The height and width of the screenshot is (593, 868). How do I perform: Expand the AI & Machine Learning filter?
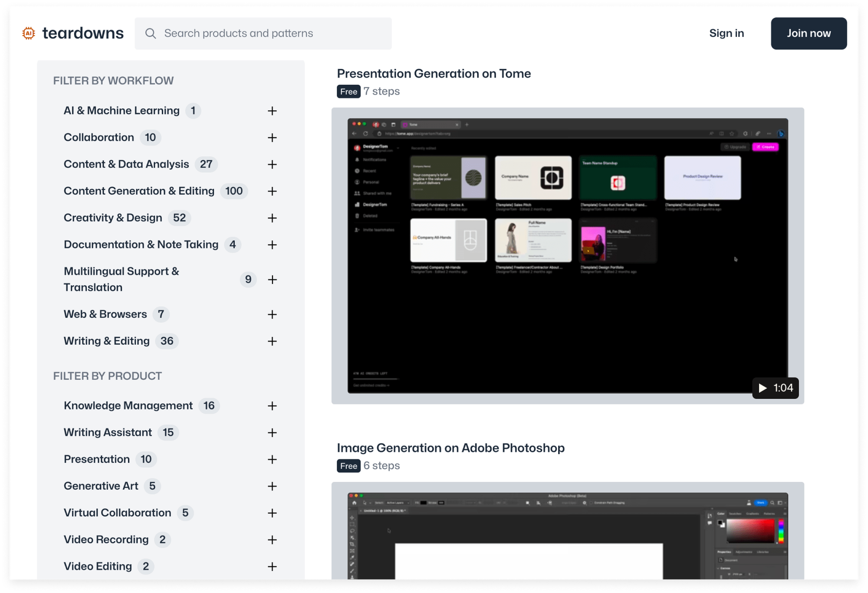pyautogui.click(x=272, y=111)
